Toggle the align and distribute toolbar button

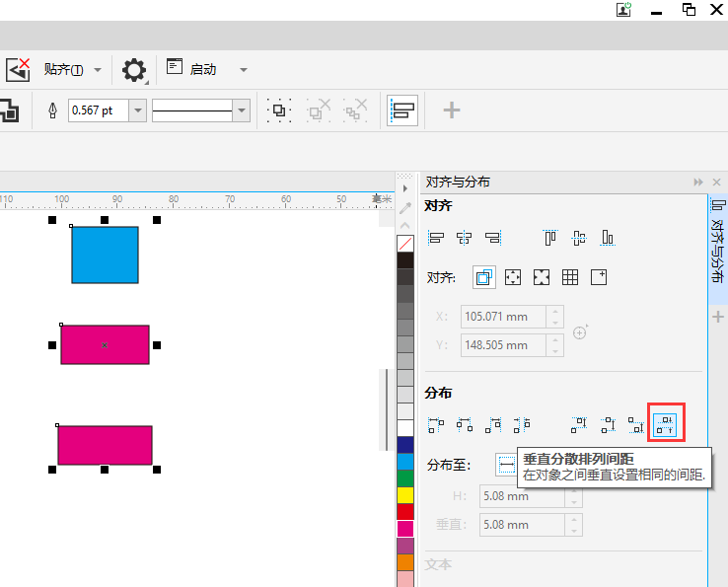(x=402, y=110)
